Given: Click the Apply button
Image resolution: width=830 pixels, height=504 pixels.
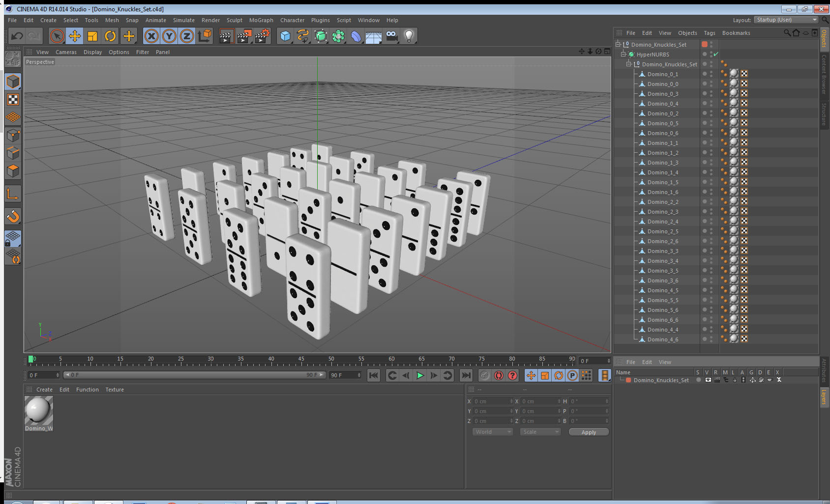Looking at the screenshot, I should (589, 432).
